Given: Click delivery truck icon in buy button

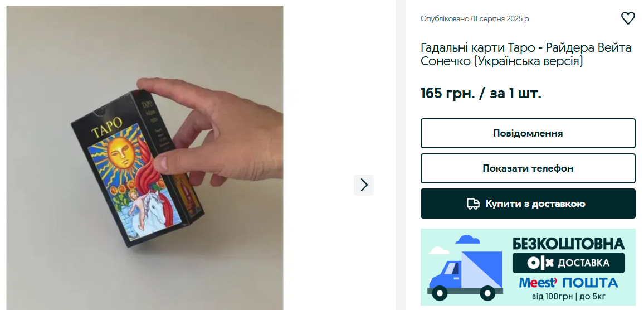Looking at the screenshot, I should [x=473, y=204].
